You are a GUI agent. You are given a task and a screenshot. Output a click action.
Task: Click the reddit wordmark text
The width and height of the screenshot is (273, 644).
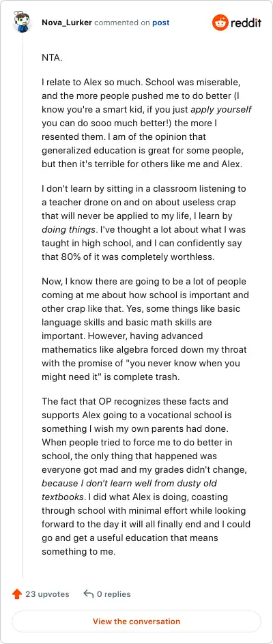[x=246, y=23]
